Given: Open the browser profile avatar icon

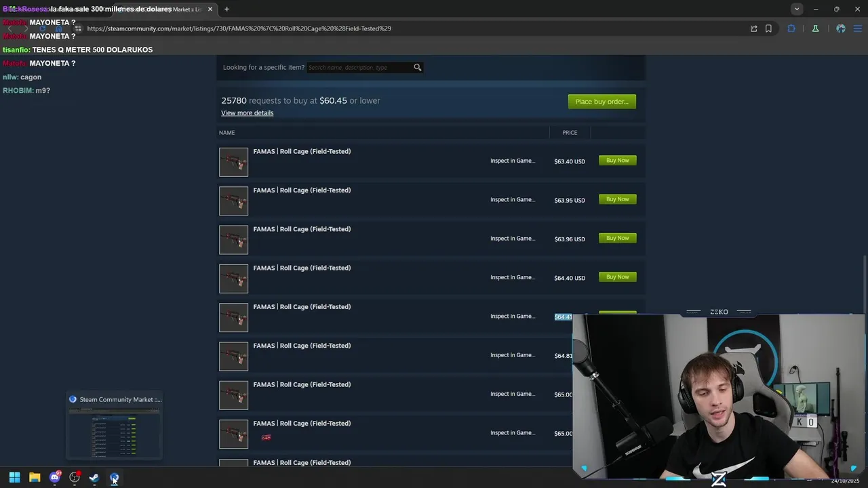Looking at the screenshot, I should tap(841, 28).
